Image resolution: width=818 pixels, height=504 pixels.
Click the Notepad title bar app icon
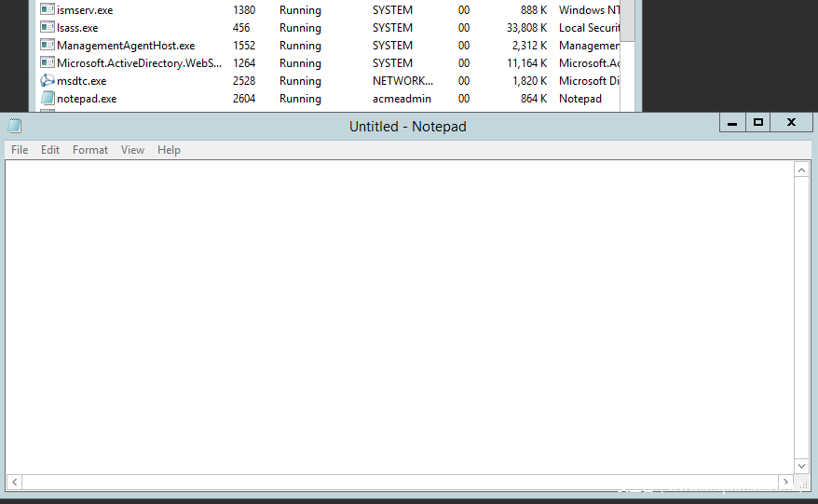click(15, 126)
